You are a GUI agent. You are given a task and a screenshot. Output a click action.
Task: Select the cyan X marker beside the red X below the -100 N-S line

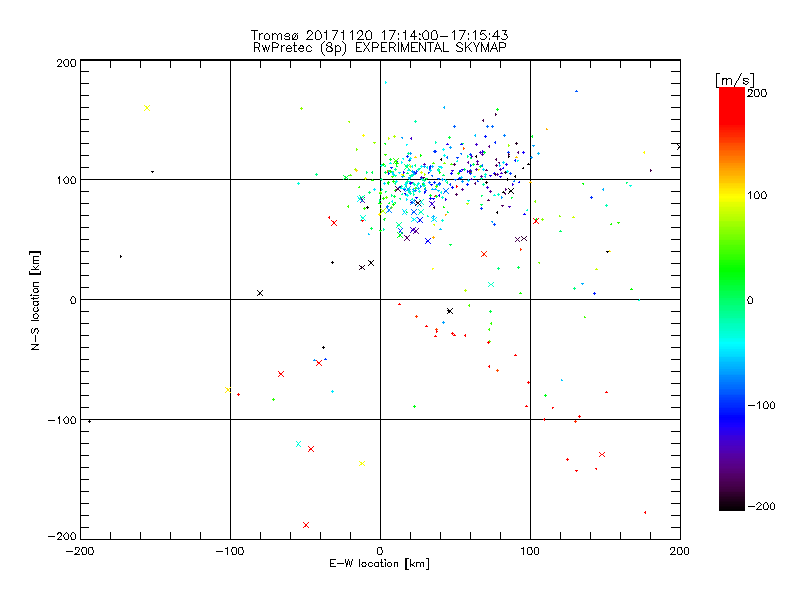point(298,444)
